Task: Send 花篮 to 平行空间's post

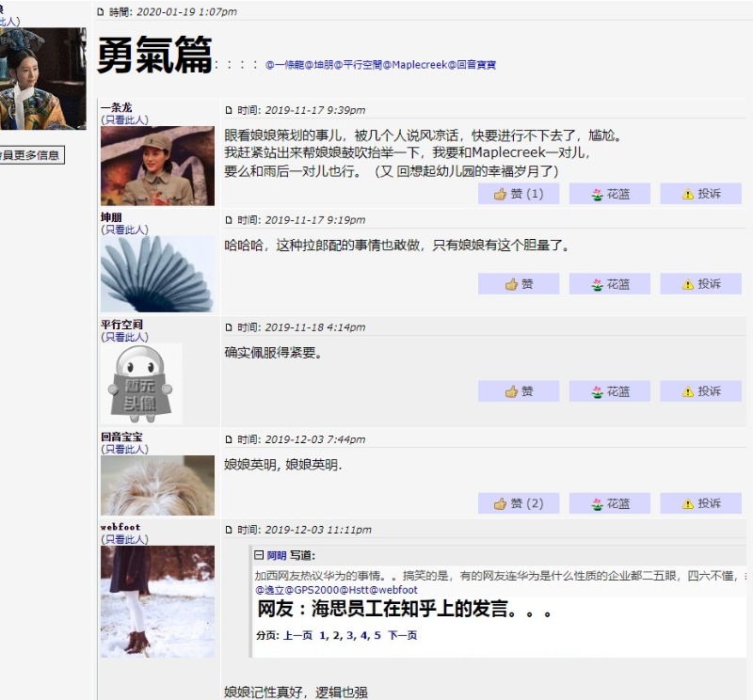Action: pos(609,391)
